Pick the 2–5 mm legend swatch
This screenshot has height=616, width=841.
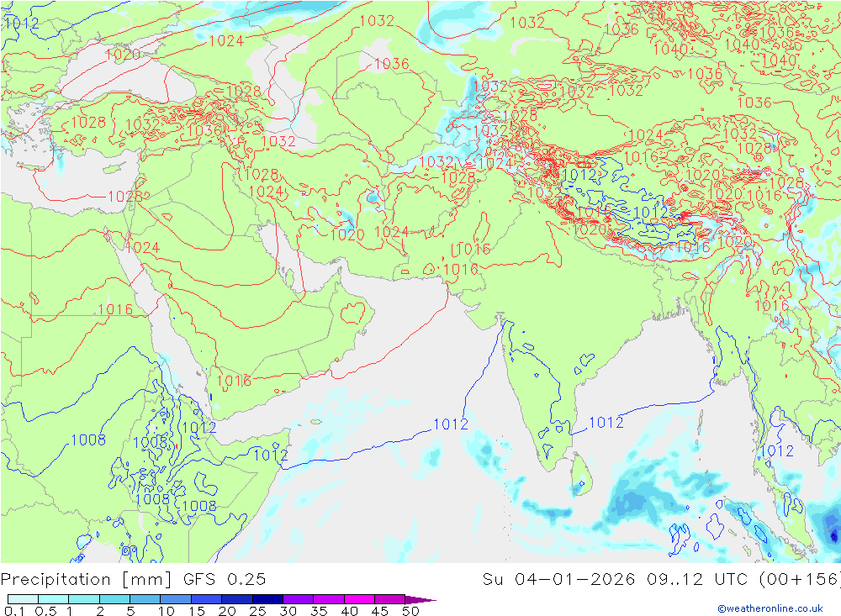(x=114, y=599)
